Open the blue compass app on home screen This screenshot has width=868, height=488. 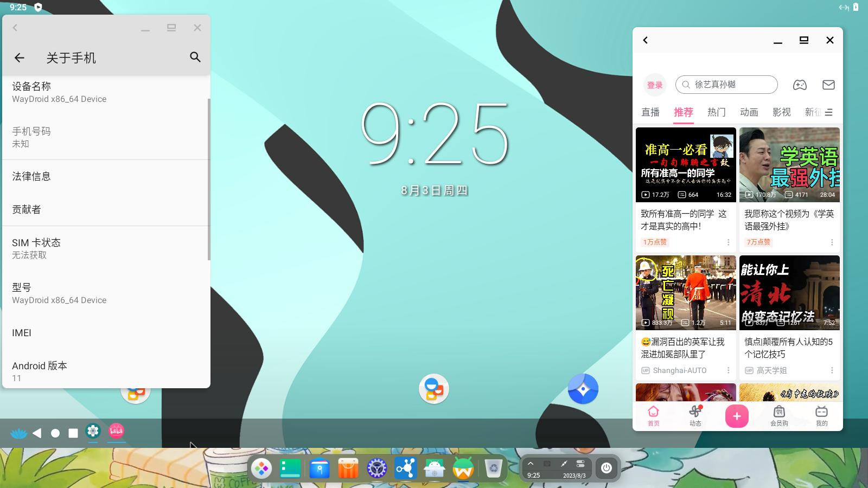click(583, 389)
